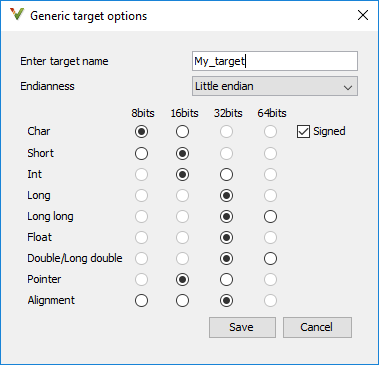Image resolution: width=379 pixels, height=365 pixels.
Task: Click the 'Double/Long double' row label
Action: tap(75, 258)
